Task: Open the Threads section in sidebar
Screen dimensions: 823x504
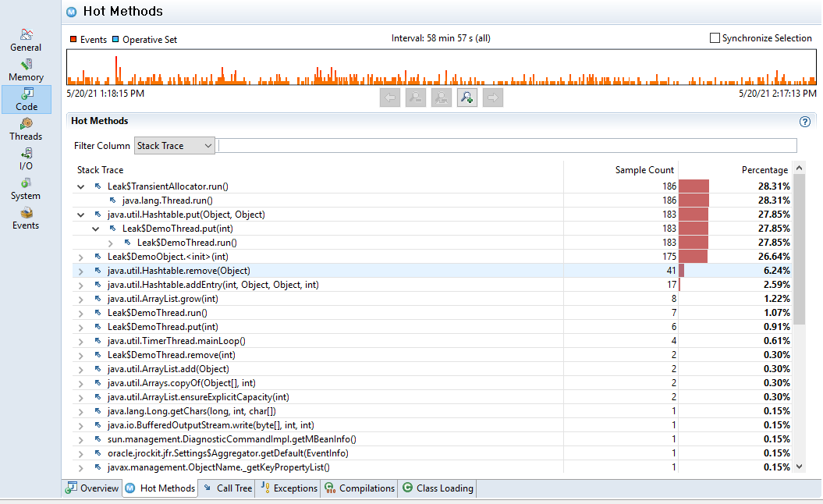Action: (x=26, y=130)
